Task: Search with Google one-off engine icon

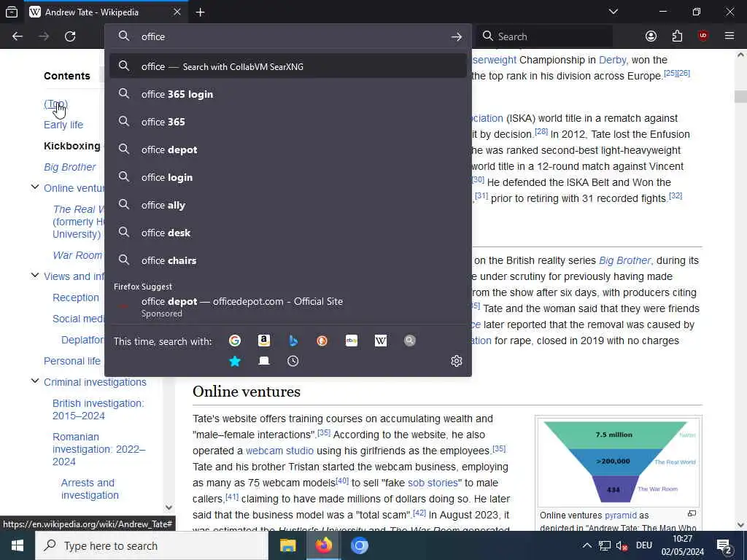Action: click(x=234, y=341)
